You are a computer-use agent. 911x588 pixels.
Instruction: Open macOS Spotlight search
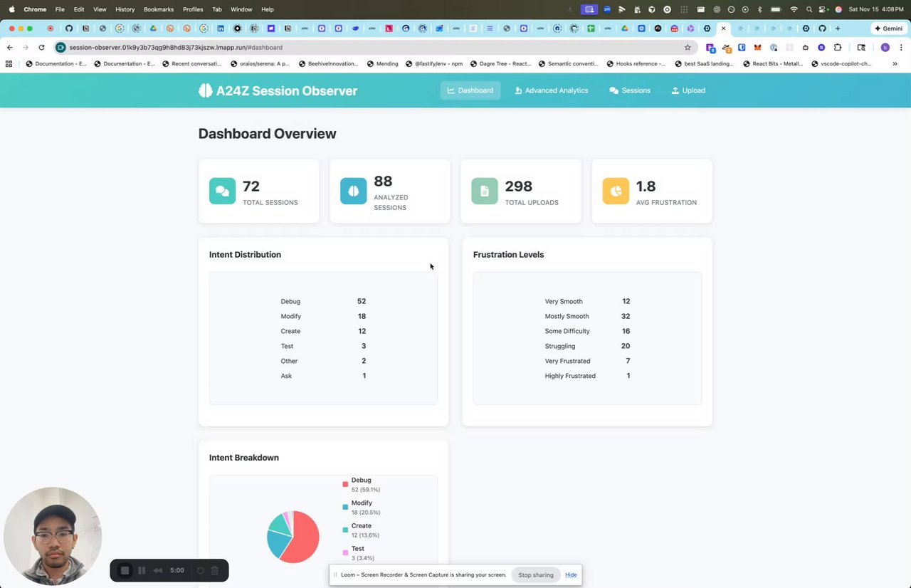[x=809, y=9]
